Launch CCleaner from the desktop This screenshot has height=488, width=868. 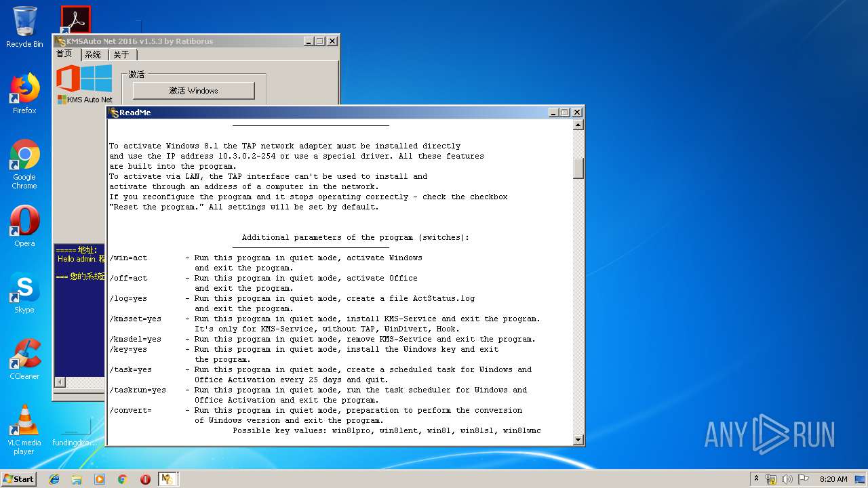pyautogui.click(x=24, y=359)
